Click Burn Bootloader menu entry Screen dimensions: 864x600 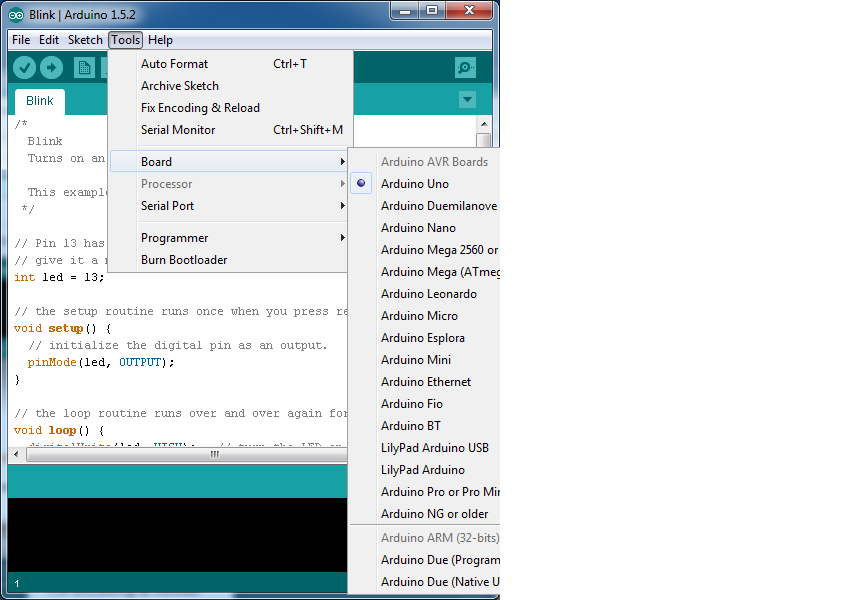pos(229,260)
